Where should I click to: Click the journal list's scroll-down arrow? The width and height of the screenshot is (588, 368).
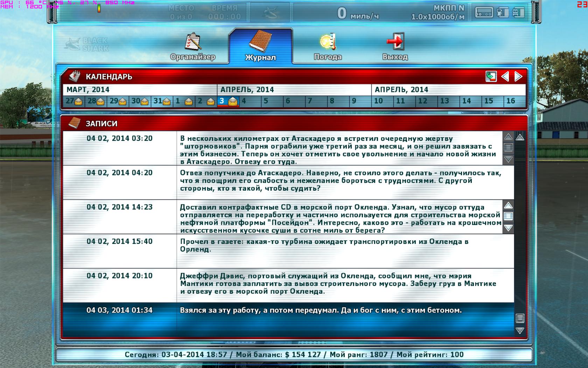[520, 330]
